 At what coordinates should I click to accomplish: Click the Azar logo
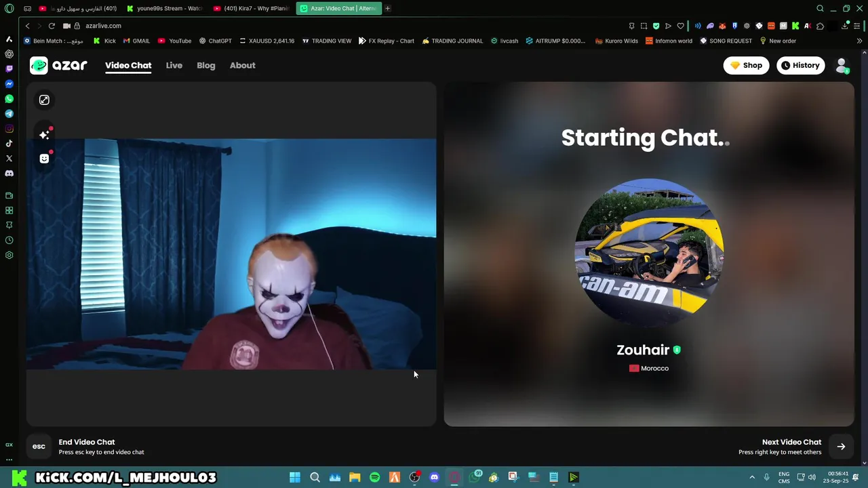pyautogui.click(x=58, y=65)
